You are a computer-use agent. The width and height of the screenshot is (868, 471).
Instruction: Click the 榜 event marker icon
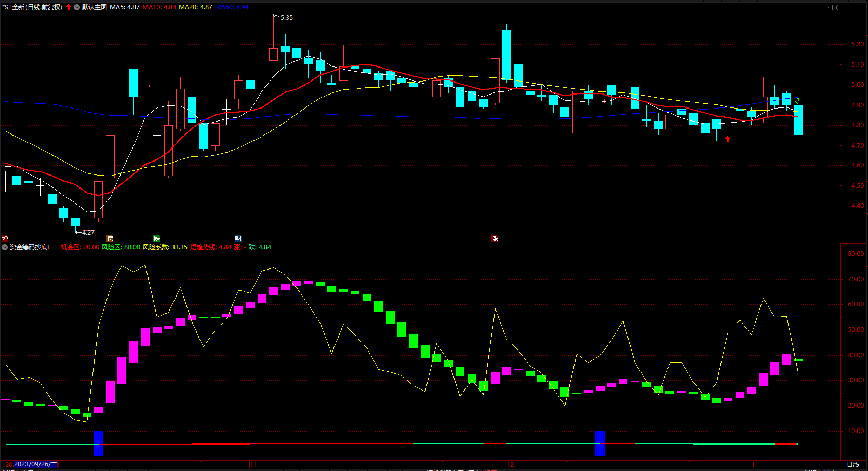click(x=110, y=239)
